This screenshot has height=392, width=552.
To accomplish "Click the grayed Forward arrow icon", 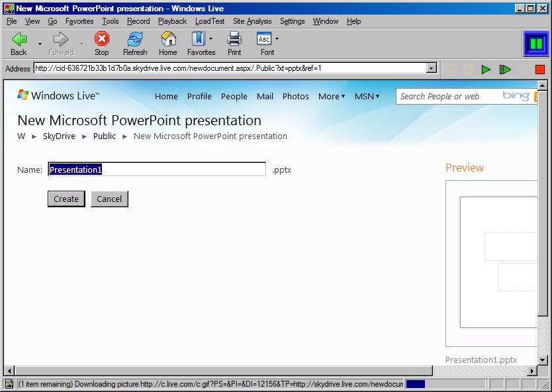I will coord(61,39).
